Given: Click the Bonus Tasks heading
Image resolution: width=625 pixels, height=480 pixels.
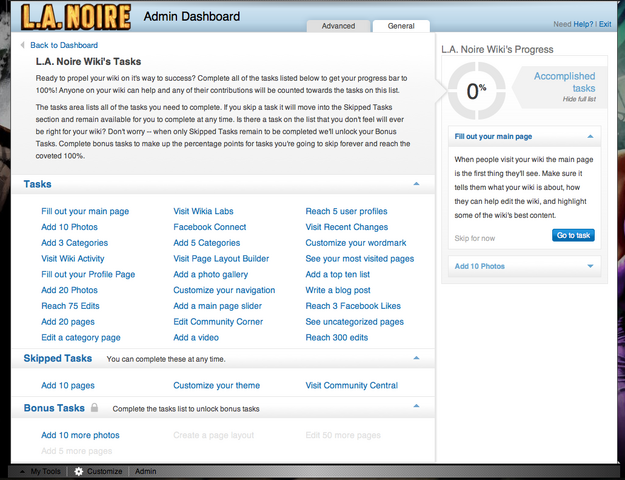Looking at the screenshot, I should [x=54, y=408].
